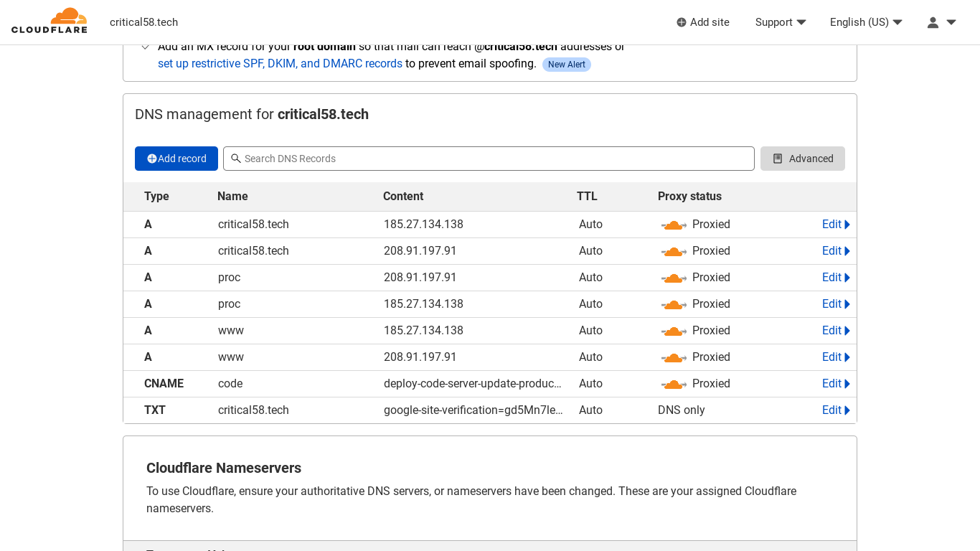Click the DNS management for critical58.tech heading
Screen dimensions: 980x551
pos(252,114)
